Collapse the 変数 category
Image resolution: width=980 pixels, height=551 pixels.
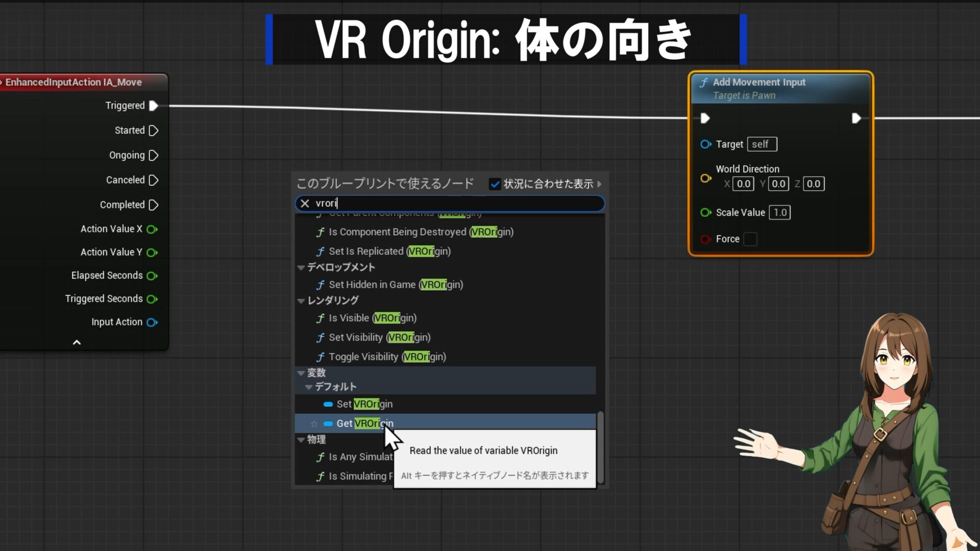click(x=301, y=373)
